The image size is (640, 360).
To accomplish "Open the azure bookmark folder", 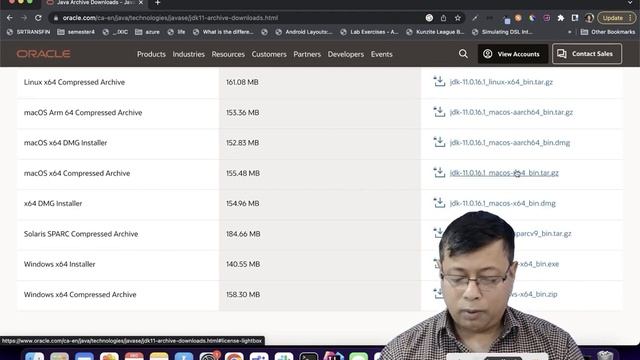I will 147,32.
